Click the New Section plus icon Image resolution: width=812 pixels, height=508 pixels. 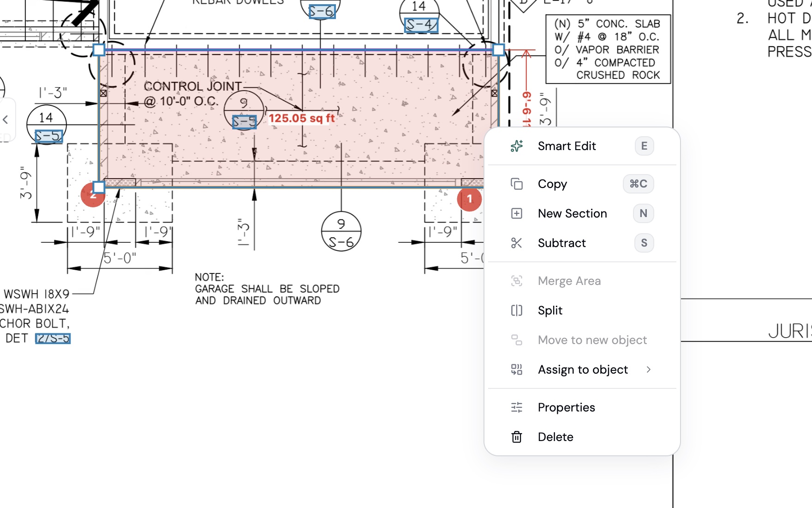tap(517, 213)
